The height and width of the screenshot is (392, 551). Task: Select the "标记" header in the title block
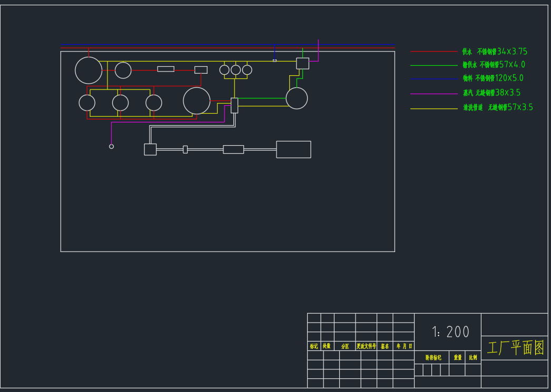pyautogui.click(x=314, y=346)
